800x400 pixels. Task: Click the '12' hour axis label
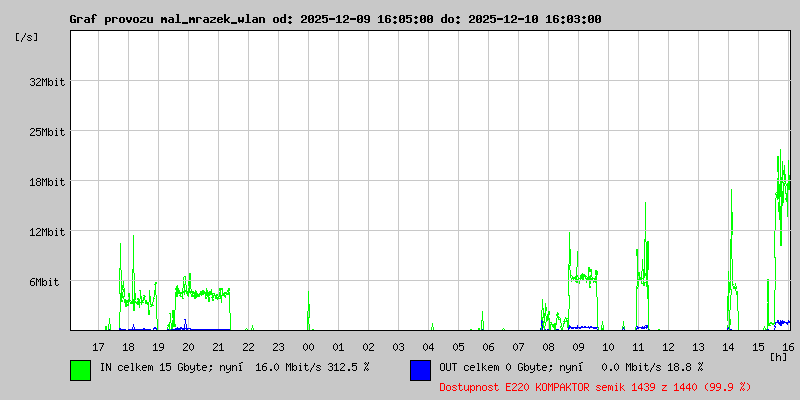point(668,347)
